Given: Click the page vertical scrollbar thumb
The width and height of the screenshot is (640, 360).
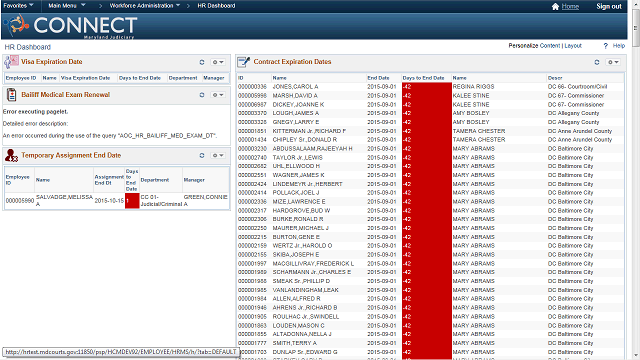Looking at the screenshot, I should (x=636, y=29).
